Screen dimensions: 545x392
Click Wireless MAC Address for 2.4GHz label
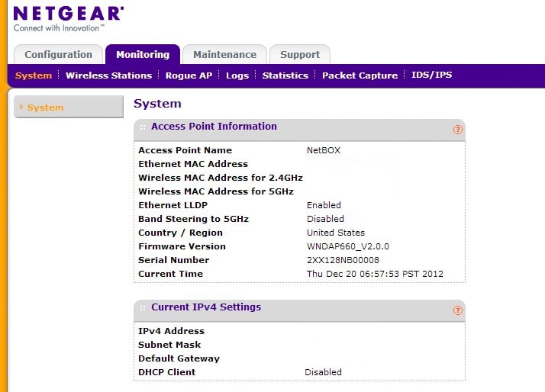(x=221, y=178)
